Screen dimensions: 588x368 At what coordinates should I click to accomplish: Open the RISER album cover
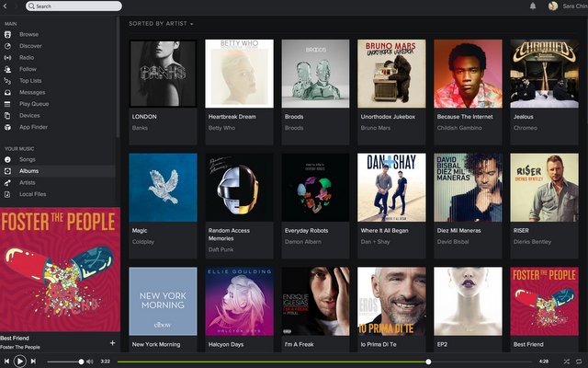click(544, 188)
